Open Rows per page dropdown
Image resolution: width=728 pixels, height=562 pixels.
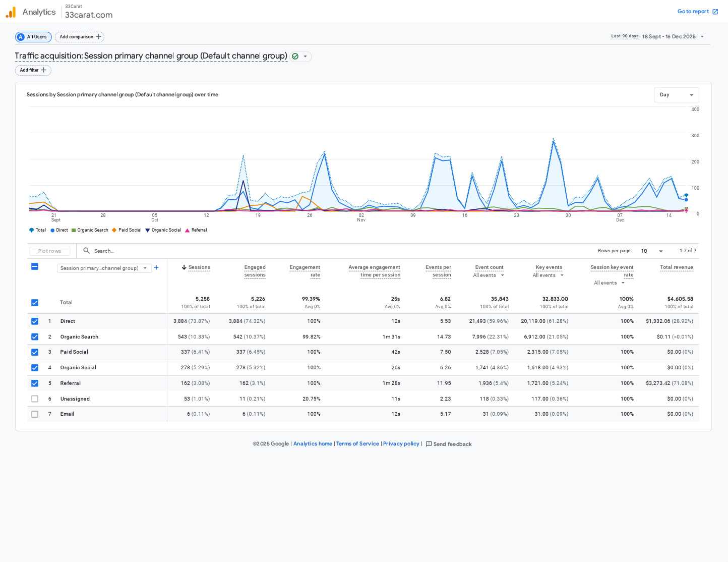tap(652, 251)
